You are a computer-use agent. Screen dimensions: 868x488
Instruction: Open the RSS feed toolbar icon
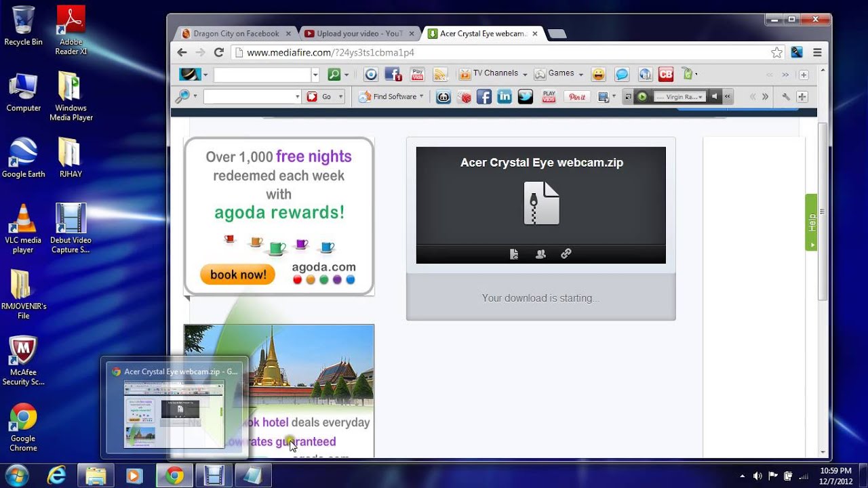pyautogui.click(x=440, y=74)
